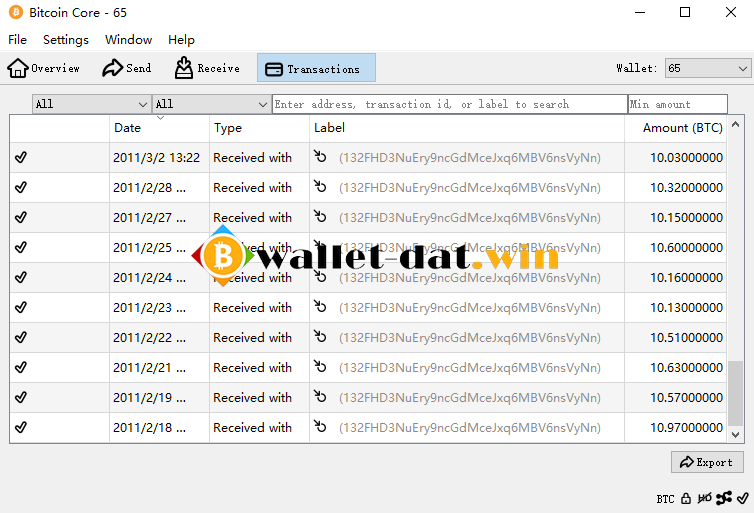The height and width of the screenshot is (513, 754).
Task: Click received arrow icon in 10.51000000 row
Action: click(320, 337)
